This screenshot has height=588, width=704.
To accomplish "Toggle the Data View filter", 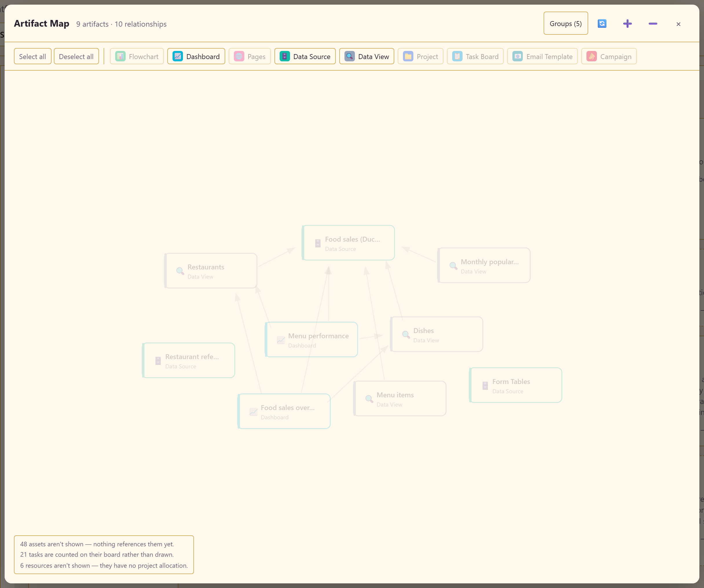I will point(366,56).
